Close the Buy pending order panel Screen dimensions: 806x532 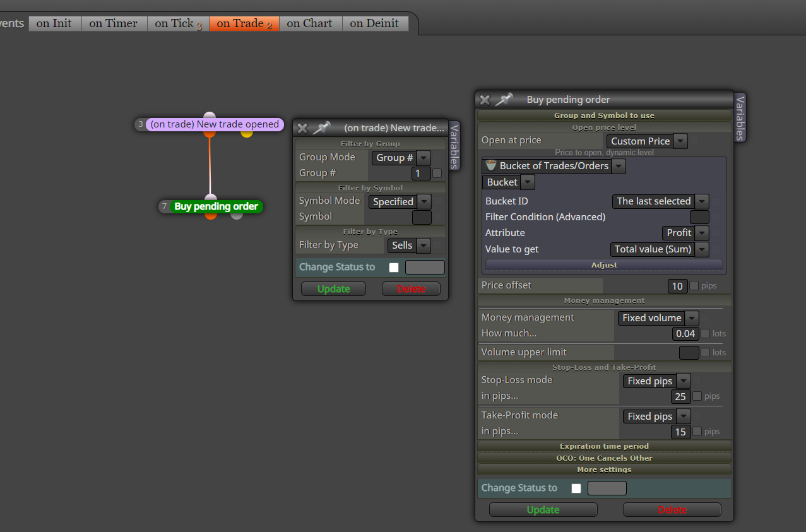click(485, 100)
